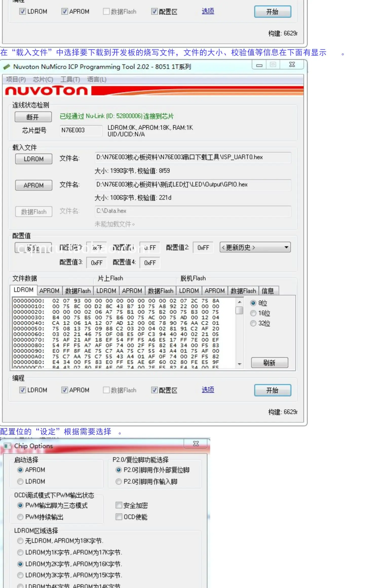Click the hex data scrollbar thumb
Viewport: 380px width, 588px height.
coord(239,310)
